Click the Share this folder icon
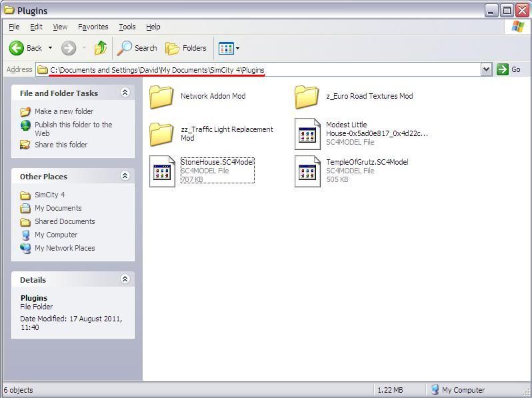This screenshot has height=398, width=532. coord(25,145)
